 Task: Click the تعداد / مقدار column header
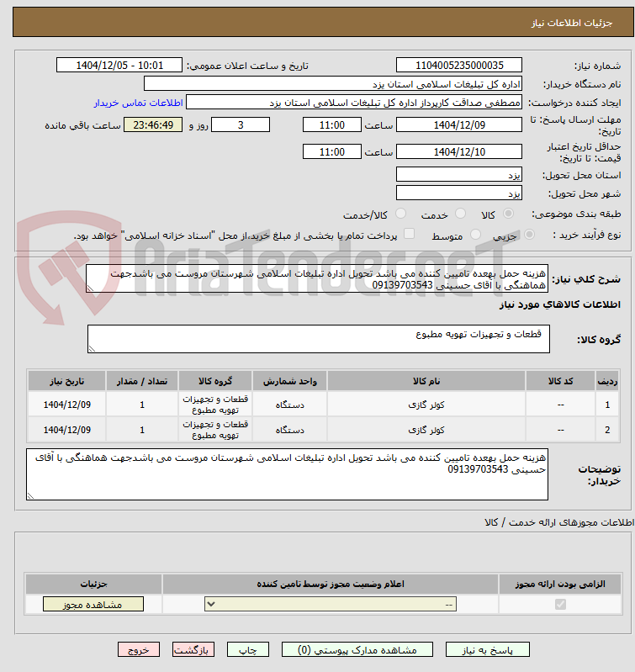(x=142, y=382)
